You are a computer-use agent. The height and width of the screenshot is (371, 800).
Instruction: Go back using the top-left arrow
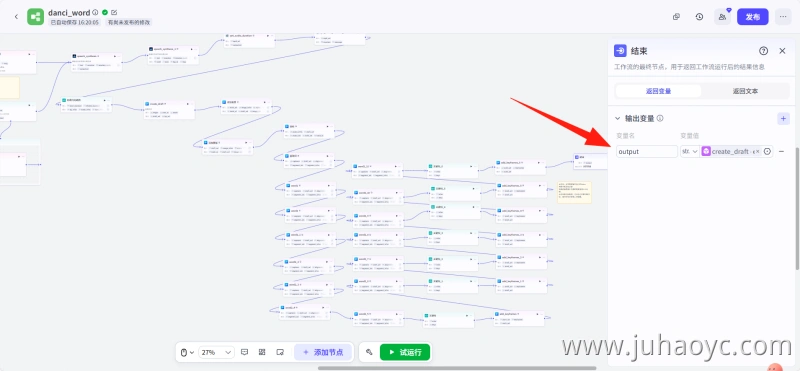coord(16,17)
